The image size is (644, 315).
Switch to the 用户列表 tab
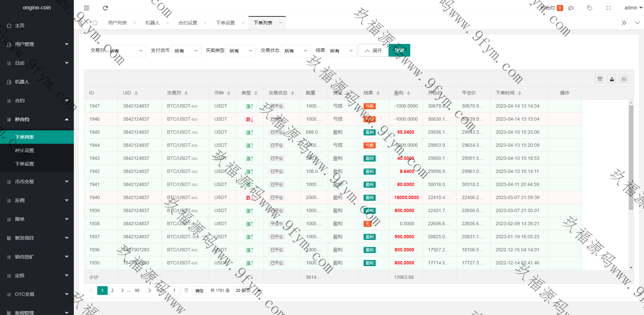tap(117, 23)
